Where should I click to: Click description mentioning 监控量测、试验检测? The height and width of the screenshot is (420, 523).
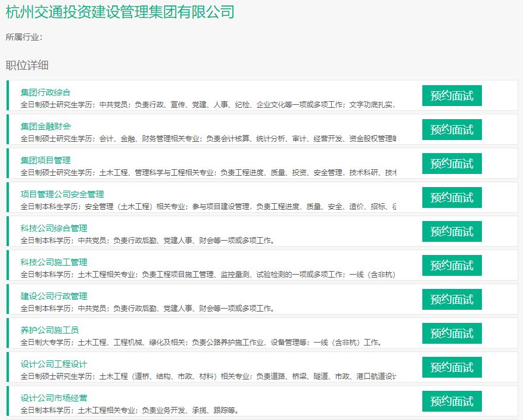[x=208, y=275]
